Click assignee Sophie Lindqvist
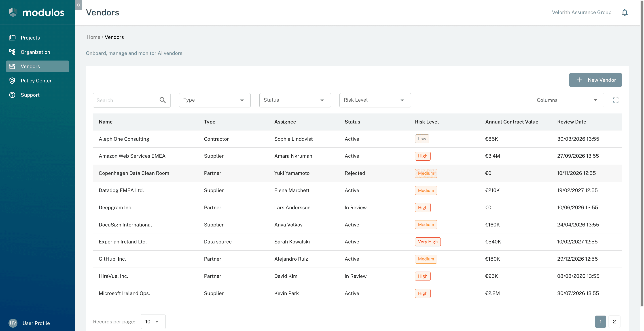 [294, 139]
